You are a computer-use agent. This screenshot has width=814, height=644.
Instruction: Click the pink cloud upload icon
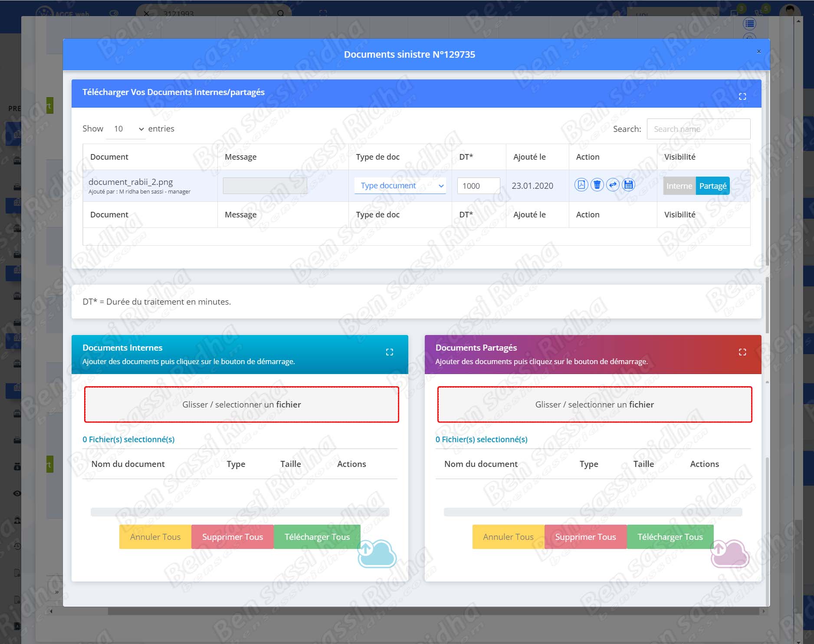[729, 553]
